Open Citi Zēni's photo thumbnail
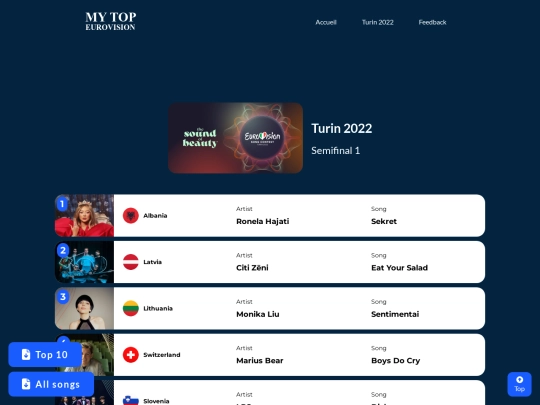The image size is (540, 405). [84, 262]
